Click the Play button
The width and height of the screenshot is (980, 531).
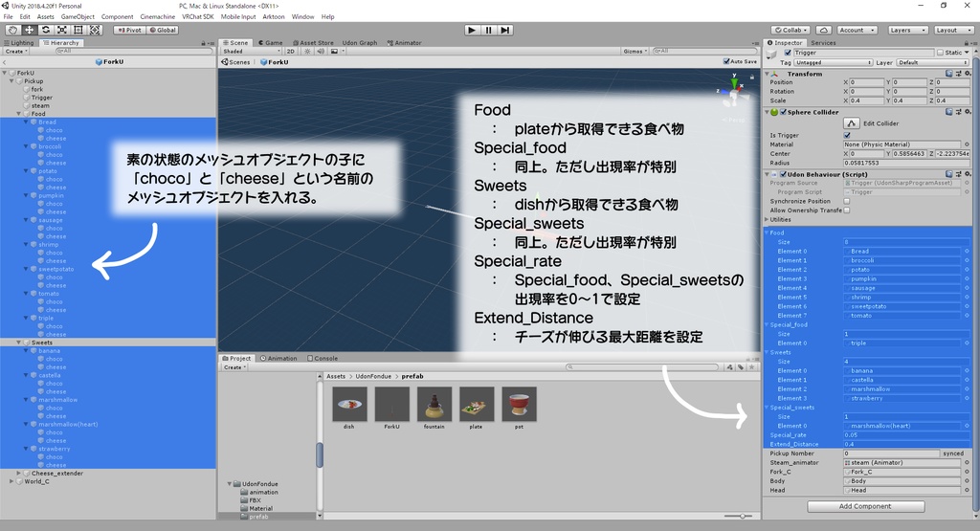coord(472,30)
